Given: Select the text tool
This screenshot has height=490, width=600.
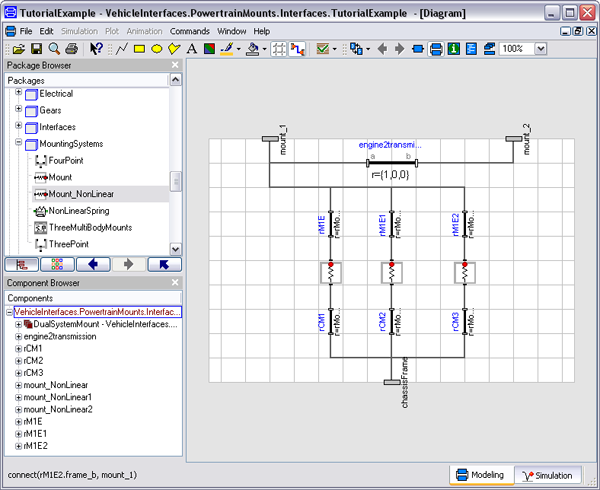Looking at the screenshot, I should [191, 48].
